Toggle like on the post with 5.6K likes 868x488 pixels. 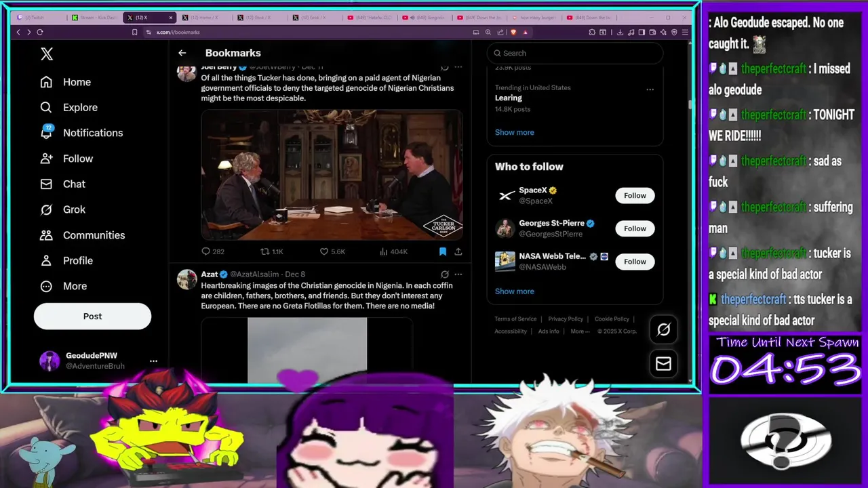tap(332, 251)
